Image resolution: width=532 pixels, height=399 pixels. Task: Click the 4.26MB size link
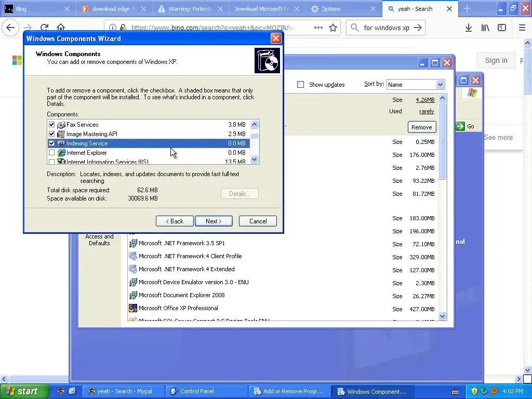425,100
